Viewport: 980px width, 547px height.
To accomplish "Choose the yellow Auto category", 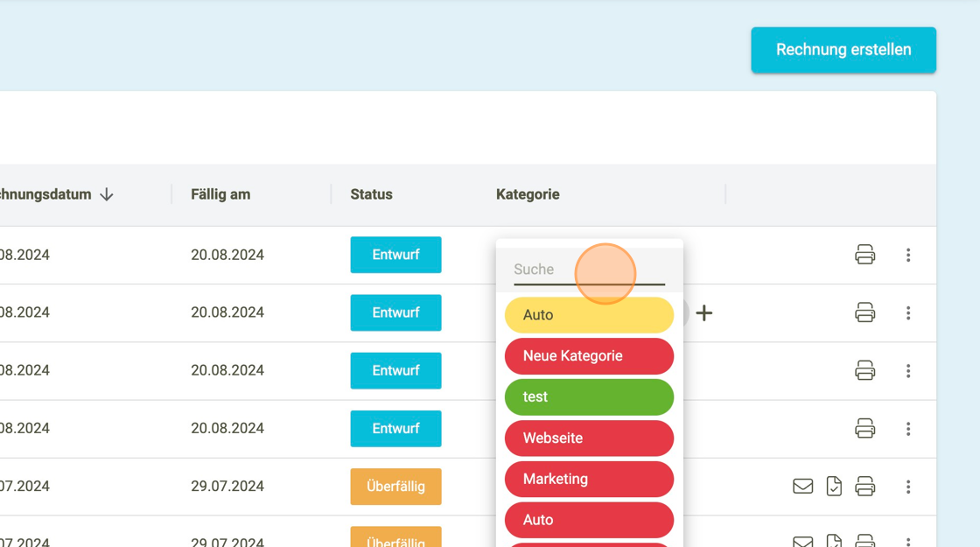I will (x=589, y=315).
